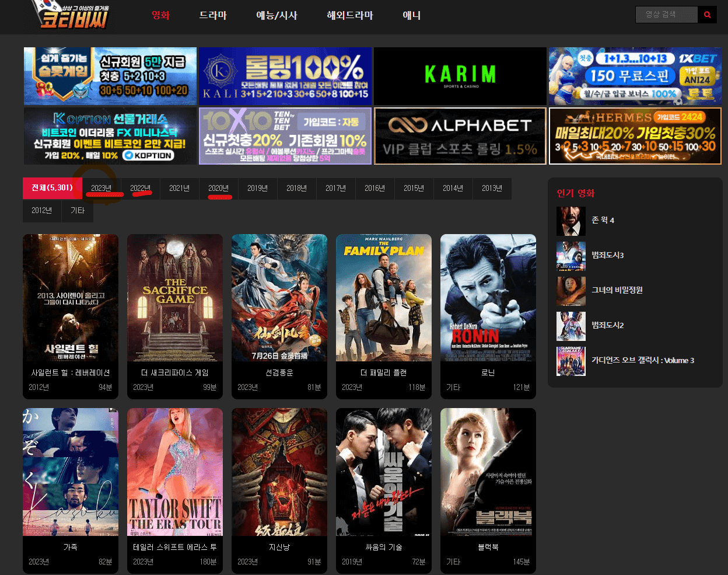Open the Ronin movie poster
728x575 pixels.
click(x=488, y=298)
